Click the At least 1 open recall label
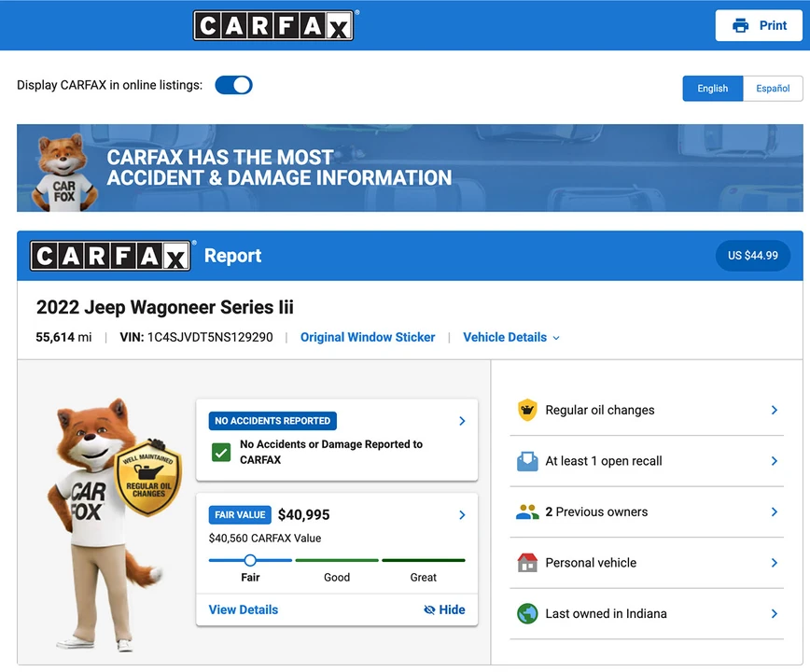The width and height of the screenshot is (810, 672). (604, 461)
